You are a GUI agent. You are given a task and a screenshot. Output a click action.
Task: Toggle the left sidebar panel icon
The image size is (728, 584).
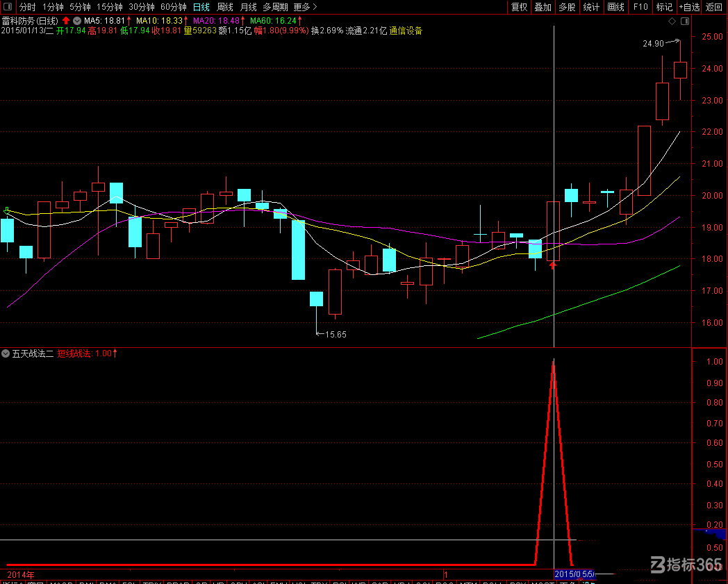click(x=8, y=6)
